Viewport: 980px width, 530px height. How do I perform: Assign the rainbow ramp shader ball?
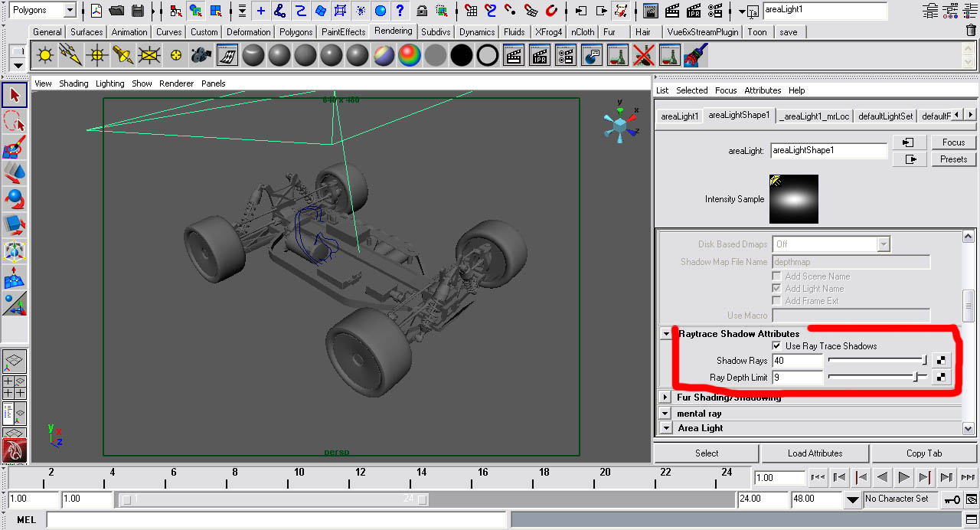pyautogui.click(x=409, y=55)
